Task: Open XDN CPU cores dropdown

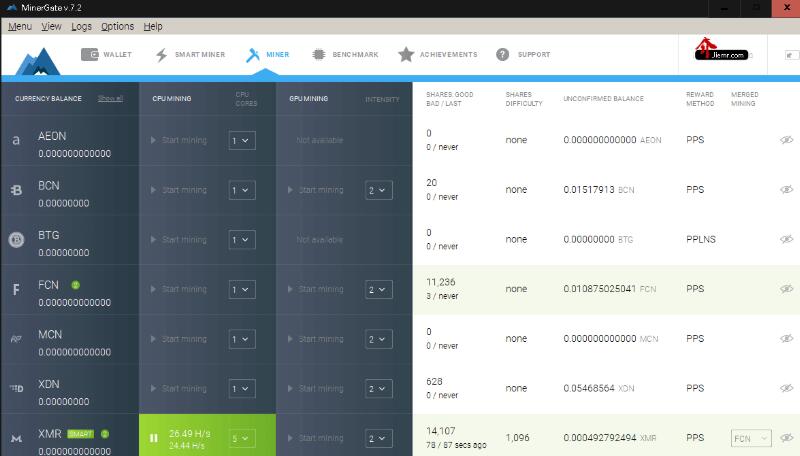Action: 242,389
